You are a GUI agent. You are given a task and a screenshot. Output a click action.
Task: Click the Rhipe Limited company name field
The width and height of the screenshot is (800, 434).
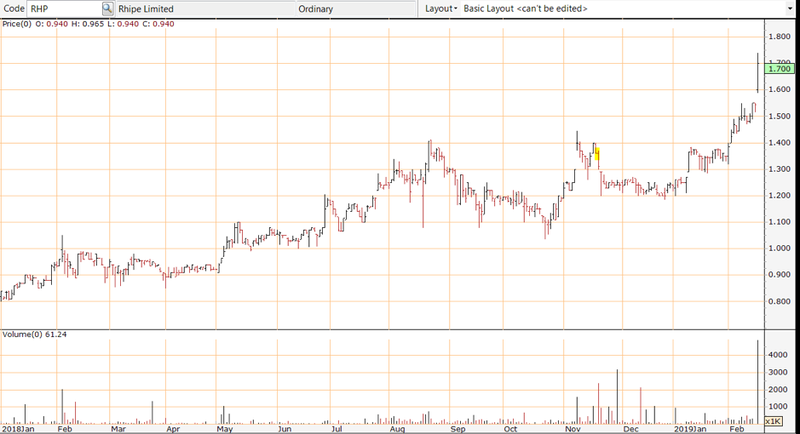click(206, 9)
